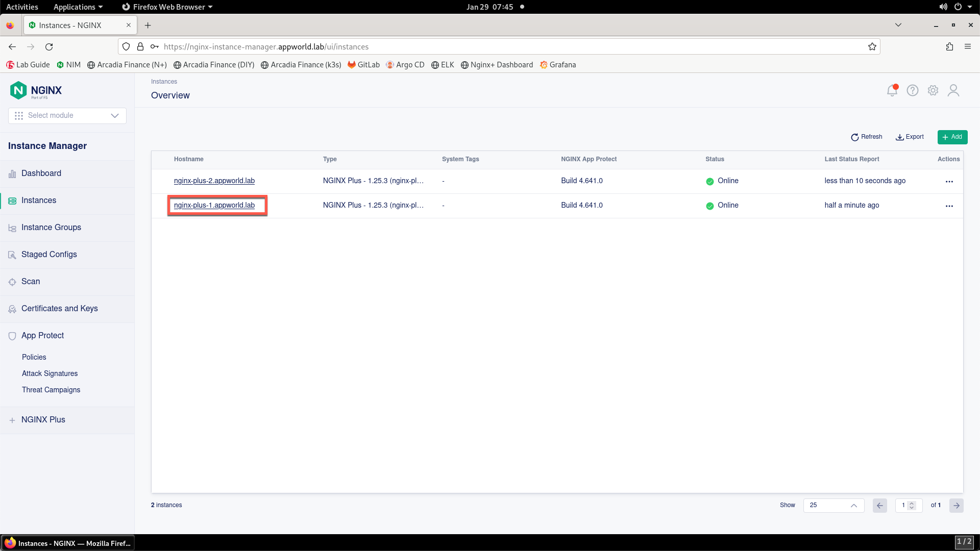Open Instance Groups in the sidebar
Image resolution: width=980 pixels, height=551 pixels.
coord(67,228)
